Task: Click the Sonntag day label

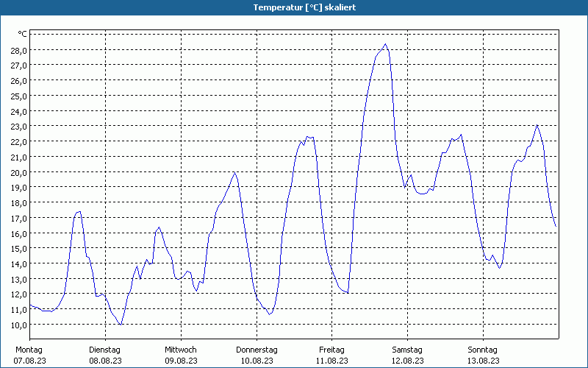Action: point(483,350)
